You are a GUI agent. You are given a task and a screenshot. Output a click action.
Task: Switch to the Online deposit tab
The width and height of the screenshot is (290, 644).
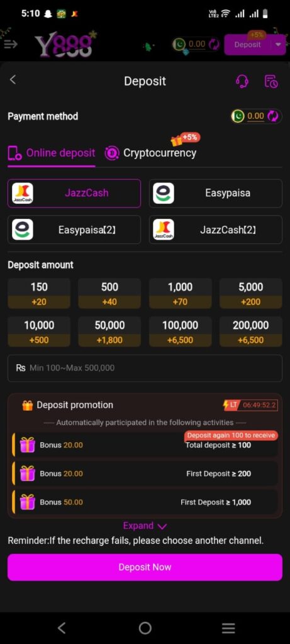coord(52,153)
